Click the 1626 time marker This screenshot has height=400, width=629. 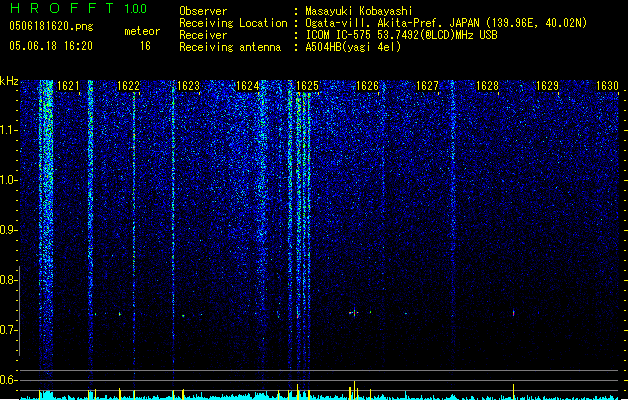(x=367, y=86)
